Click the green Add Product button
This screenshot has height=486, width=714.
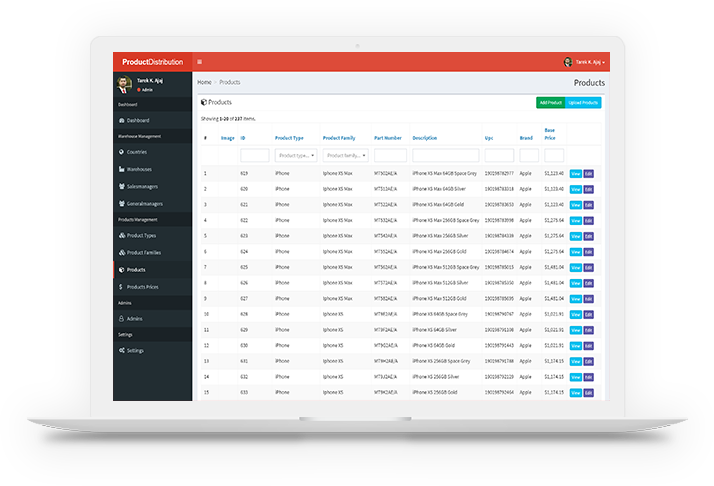(550, 103)
